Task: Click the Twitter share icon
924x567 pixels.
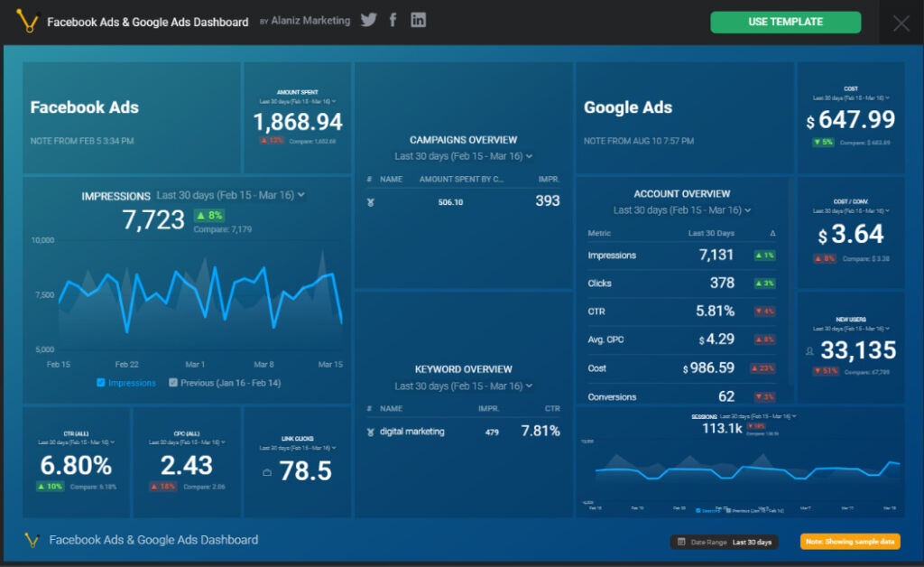Action: pos(368,21)
